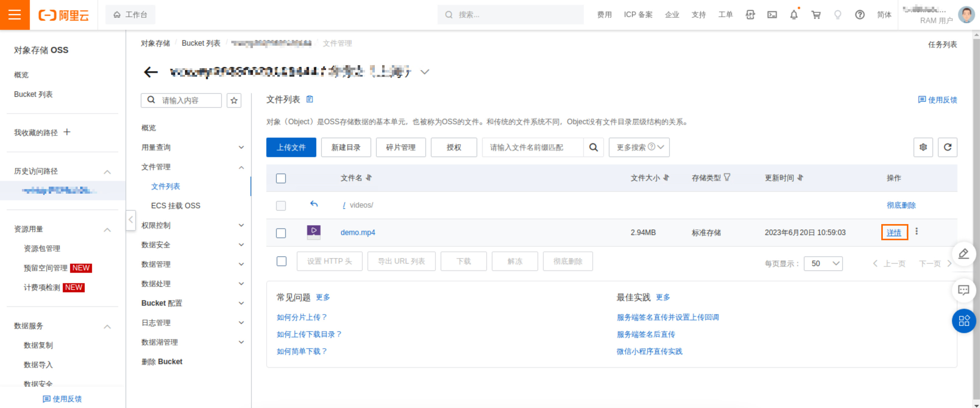Open the table column settings gear
980x408 pixels.
[923, 147]
